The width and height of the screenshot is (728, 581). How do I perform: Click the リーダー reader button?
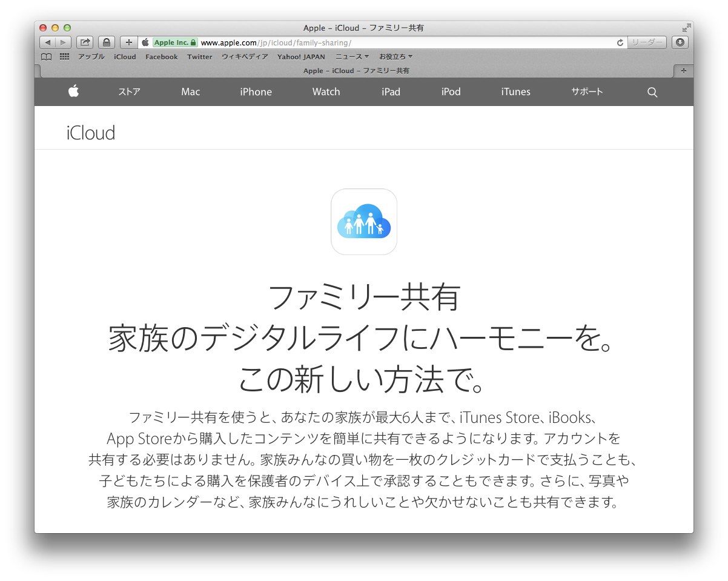point(647,42)
